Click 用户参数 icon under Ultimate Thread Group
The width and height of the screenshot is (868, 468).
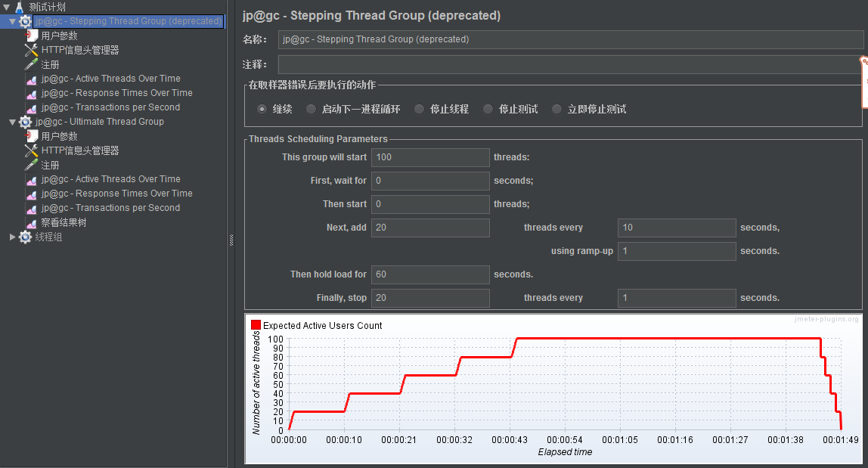click(31, 136)
